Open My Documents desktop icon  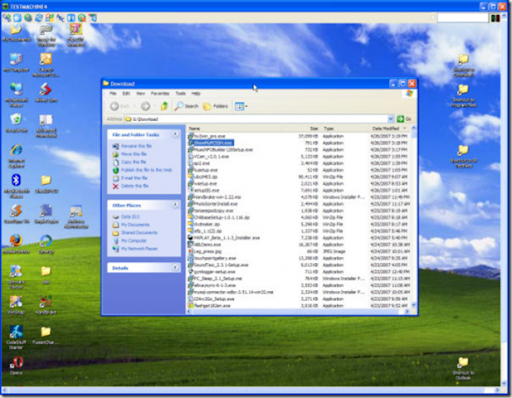click(15, 33)
